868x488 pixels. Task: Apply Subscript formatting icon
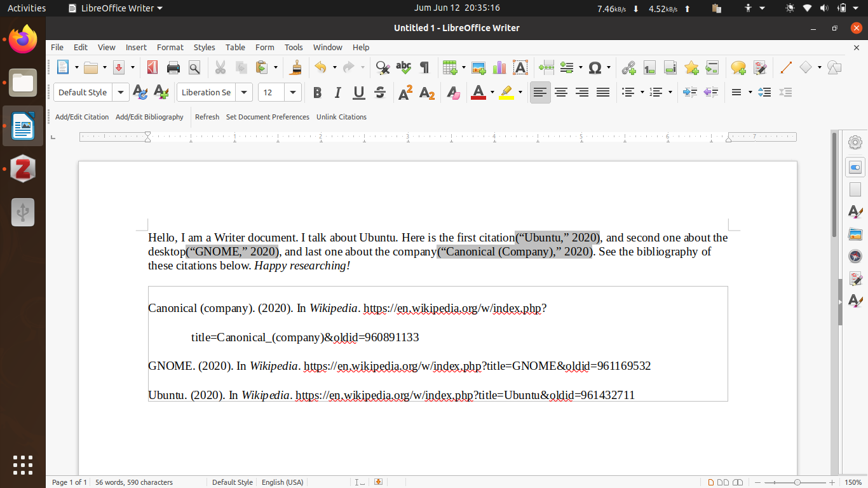pos(427,93)
